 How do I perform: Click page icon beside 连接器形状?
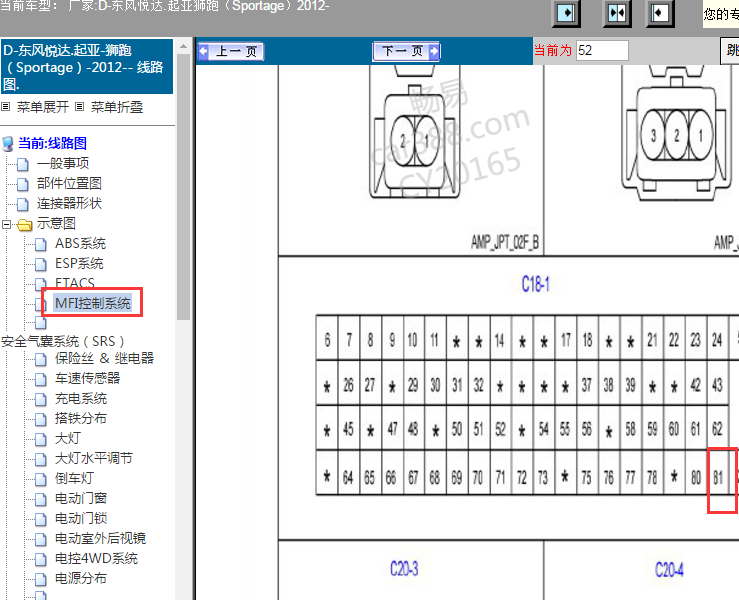click(x=23, y=205)
